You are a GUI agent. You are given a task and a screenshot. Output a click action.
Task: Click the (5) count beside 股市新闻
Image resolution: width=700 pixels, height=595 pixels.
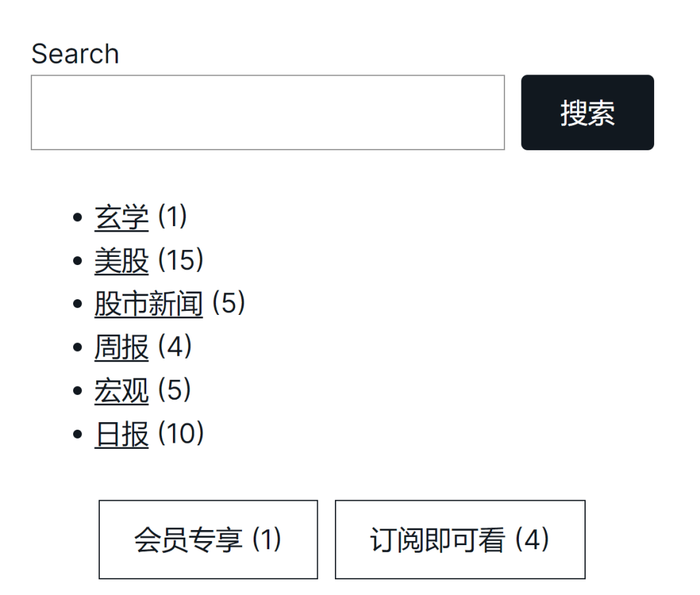pos(228,304)
